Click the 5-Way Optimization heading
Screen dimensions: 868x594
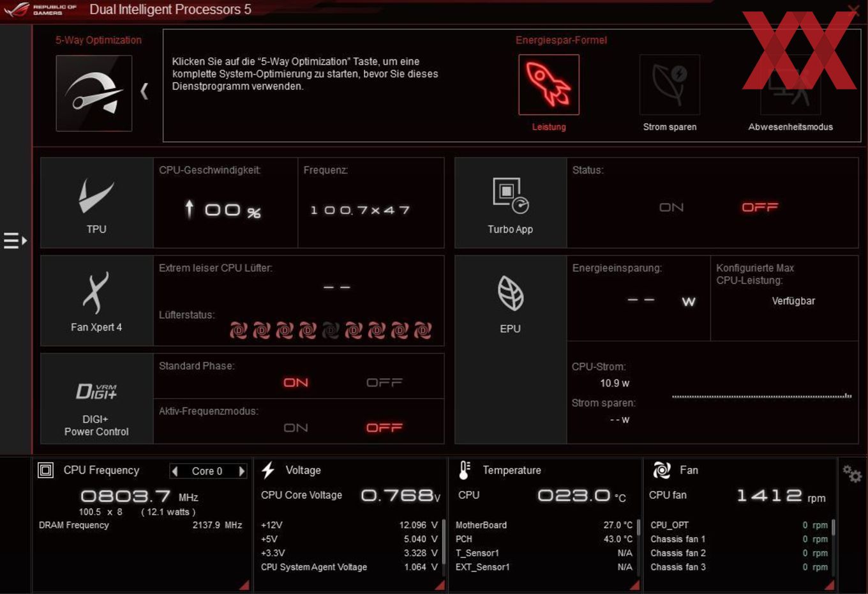(98, 40)
